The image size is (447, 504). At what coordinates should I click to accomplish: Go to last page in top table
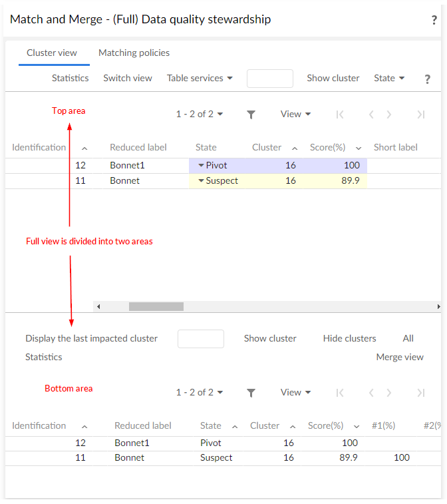point(420,115)
